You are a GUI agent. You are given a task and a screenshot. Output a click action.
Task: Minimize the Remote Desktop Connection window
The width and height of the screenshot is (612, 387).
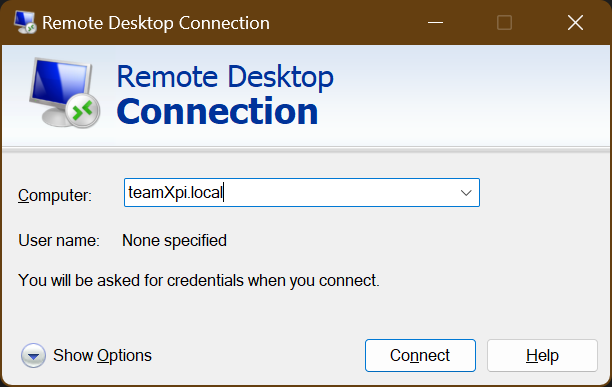point(435,23)
